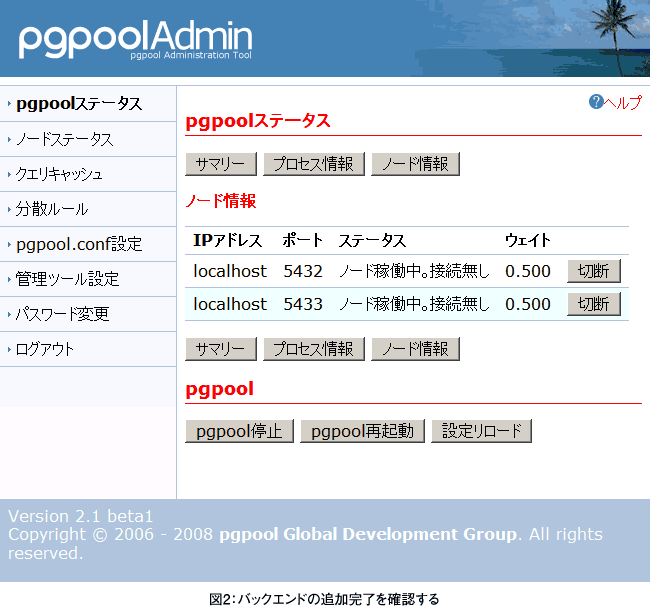Viewport: 651px width, 611px height.
Task: Go to クエリキャッシュ menu item
Action: tap(59, 174)
